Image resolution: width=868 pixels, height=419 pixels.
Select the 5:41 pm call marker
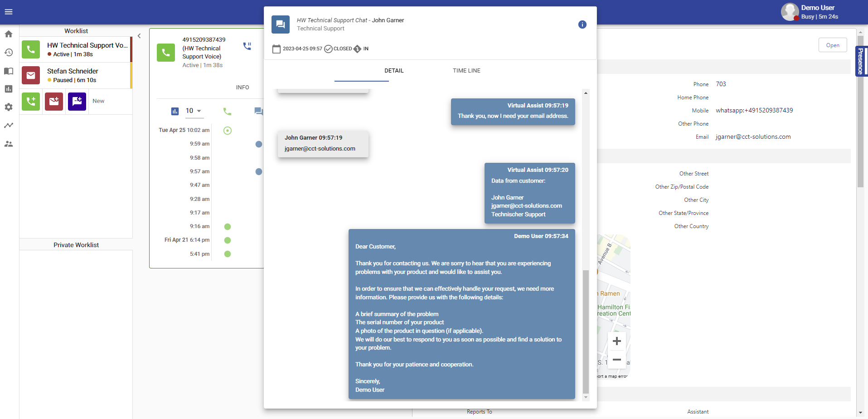tap(228, 254)
